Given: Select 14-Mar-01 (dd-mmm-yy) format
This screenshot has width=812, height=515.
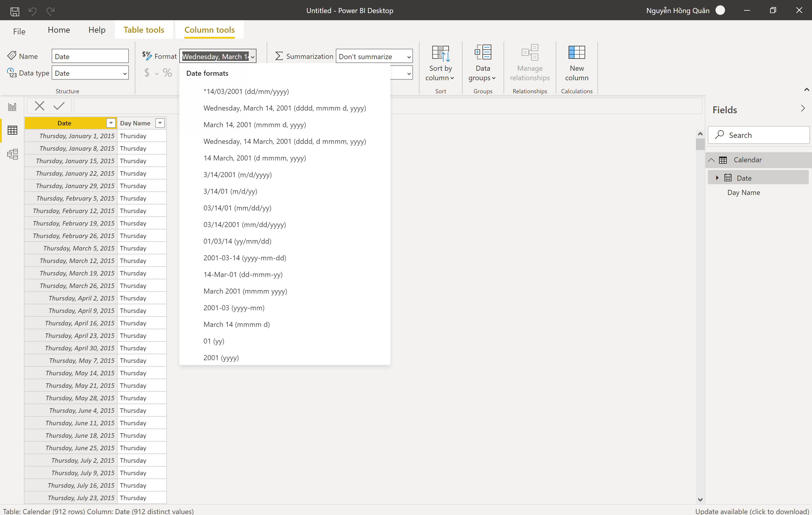Looking at the screenshot, I should point(285,274).
